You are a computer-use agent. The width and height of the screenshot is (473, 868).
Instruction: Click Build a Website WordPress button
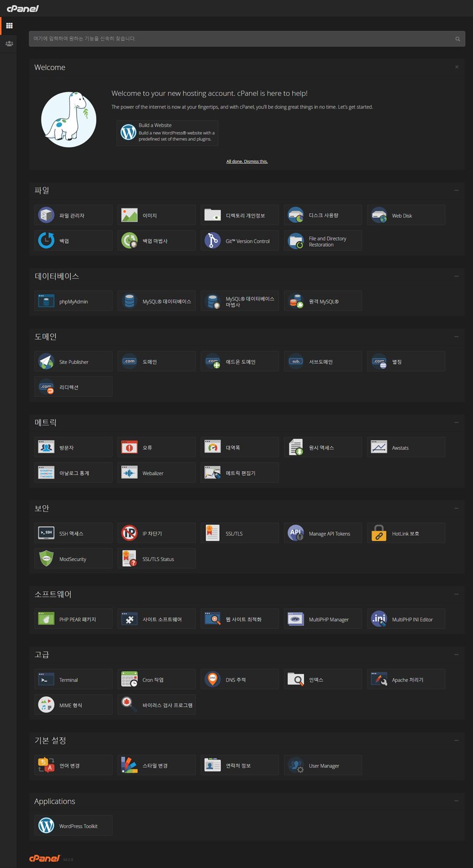(x=168, y=132)
